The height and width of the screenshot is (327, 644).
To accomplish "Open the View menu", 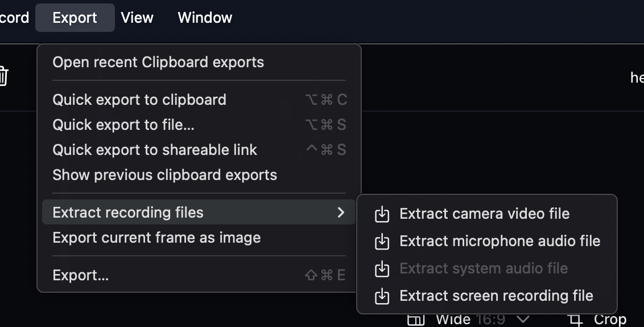I will coord(137,18).
